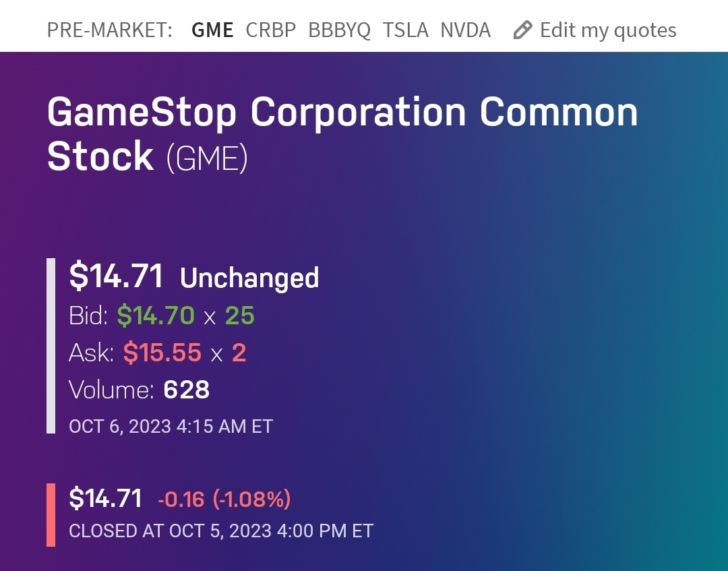Open NVDA quote from top bar

coord(465,30)
